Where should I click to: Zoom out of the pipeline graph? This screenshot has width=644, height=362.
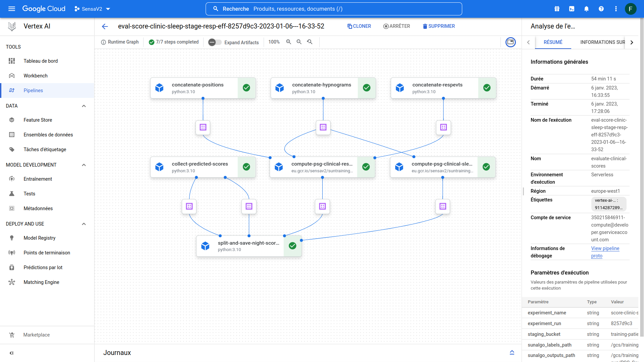[x=299, y=42]
